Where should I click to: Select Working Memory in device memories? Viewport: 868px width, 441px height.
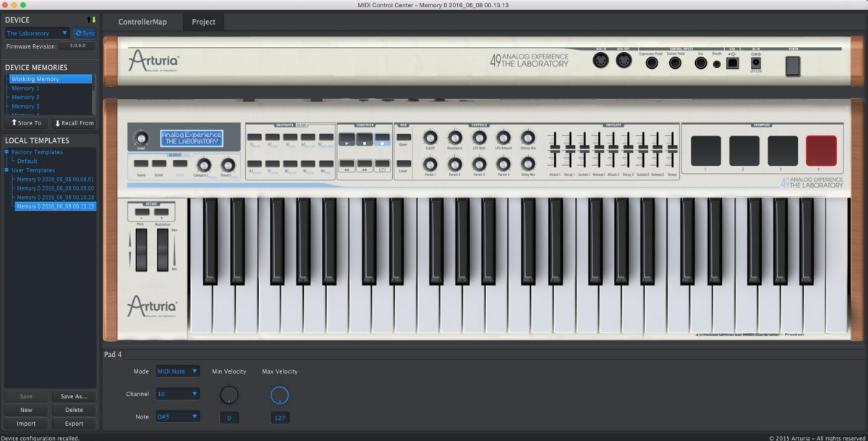[x=49, y=79]
